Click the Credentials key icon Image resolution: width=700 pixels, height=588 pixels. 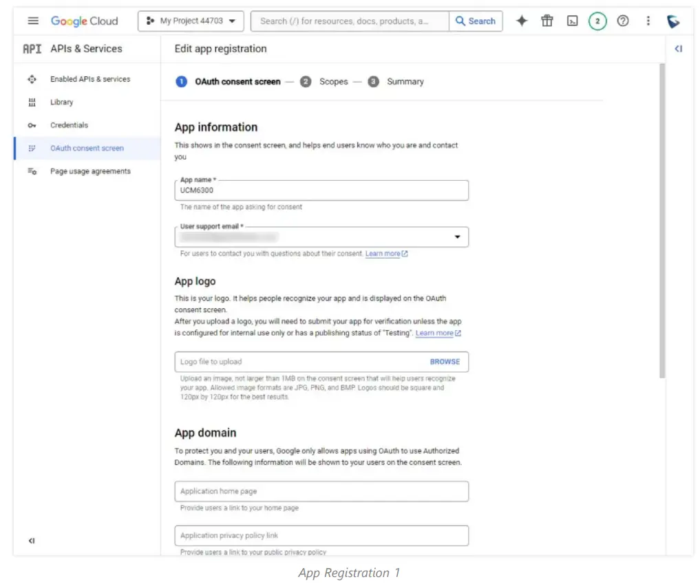[x=32, y=125]
